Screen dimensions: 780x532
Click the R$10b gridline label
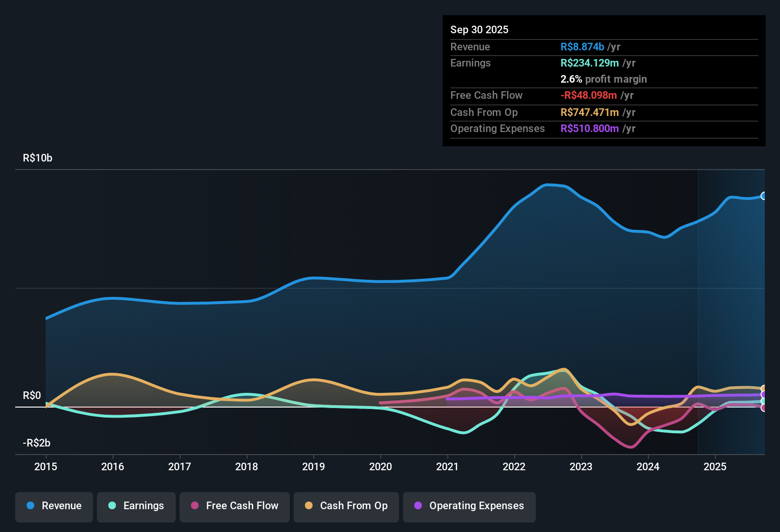38,158
